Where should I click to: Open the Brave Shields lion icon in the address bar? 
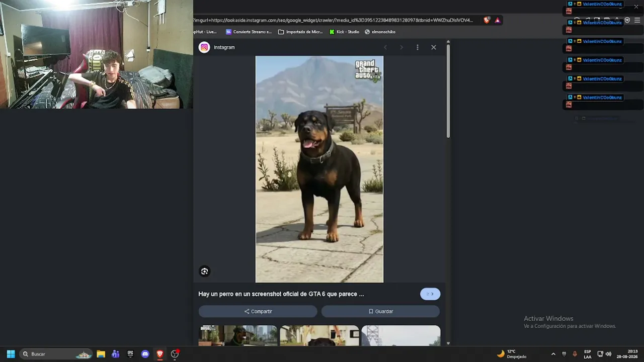point(487,20)
